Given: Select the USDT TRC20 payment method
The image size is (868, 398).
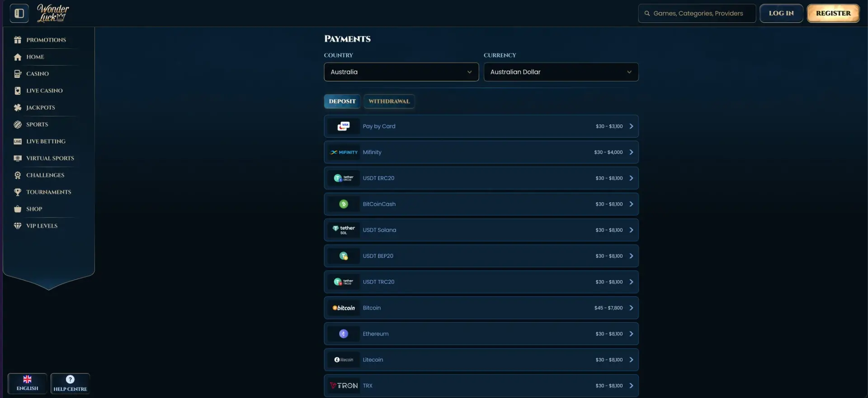Looking at the screenshot, I should click(x=481, y=282).
